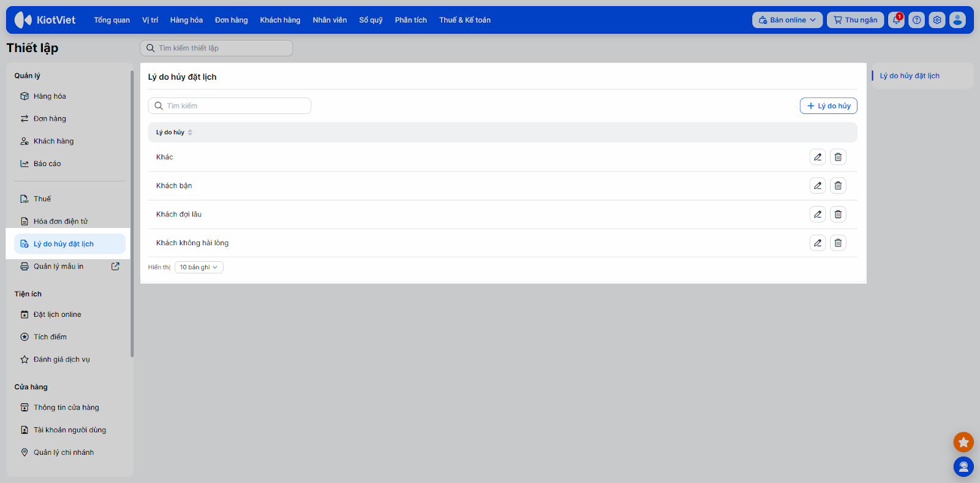Edit the 'Khách đợi lâu' reason
Screen dimensions: 980x483
pyautogui.click(x=818, y=214)
